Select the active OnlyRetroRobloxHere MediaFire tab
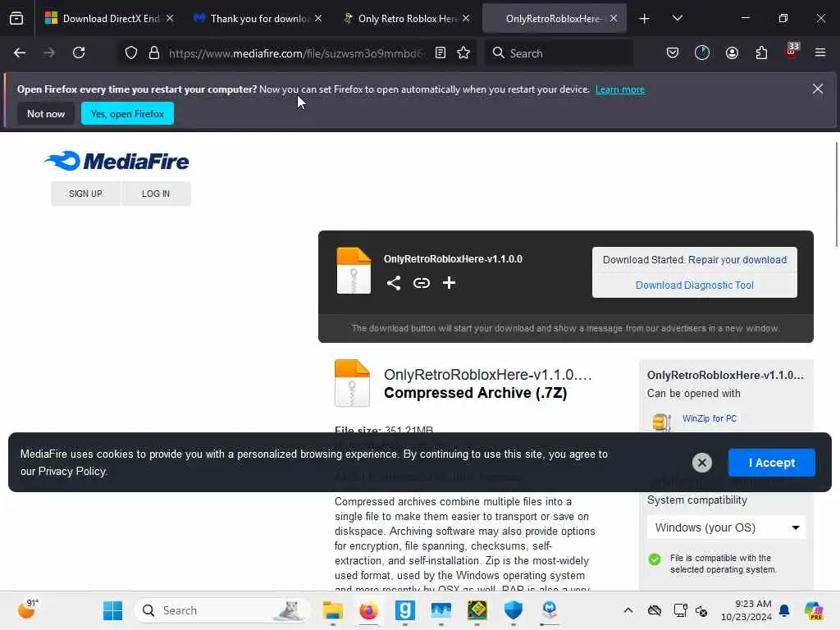Image resolution: width=840 pixels, height=630 pixels. click(x=552, y=19)
